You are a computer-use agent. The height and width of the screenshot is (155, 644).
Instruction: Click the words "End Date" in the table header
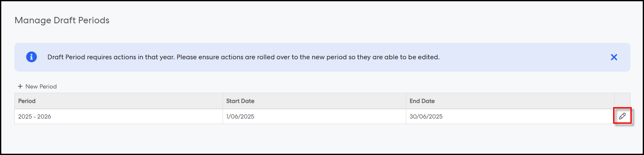pyautogui.click(x=422, y=101)
